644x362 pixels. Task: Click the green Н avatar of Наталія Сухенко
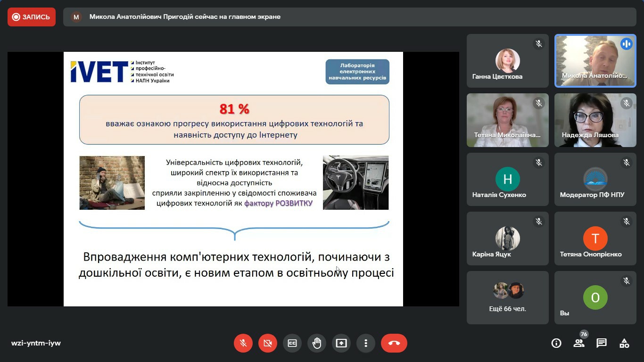click(508, 179)
